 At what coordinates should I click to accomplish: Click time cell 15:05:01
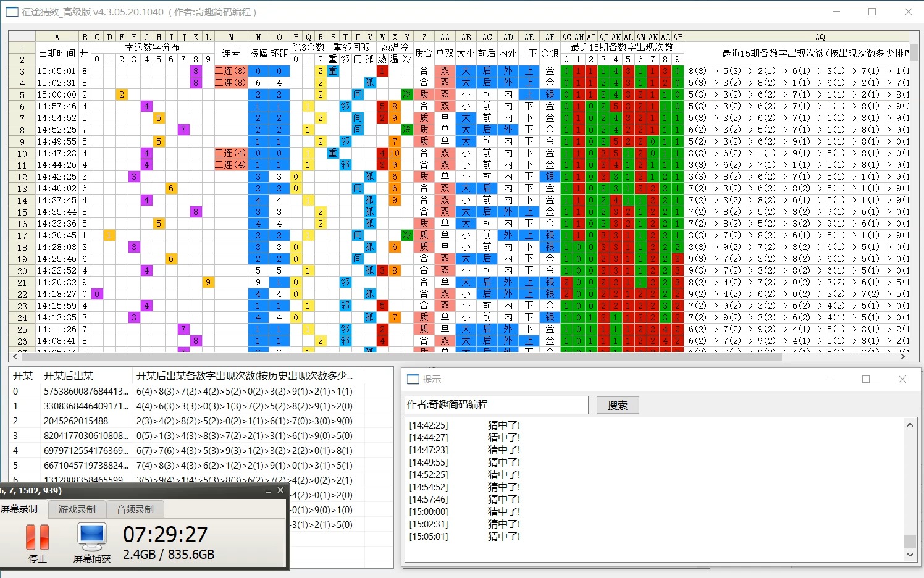tap(56, 71)
